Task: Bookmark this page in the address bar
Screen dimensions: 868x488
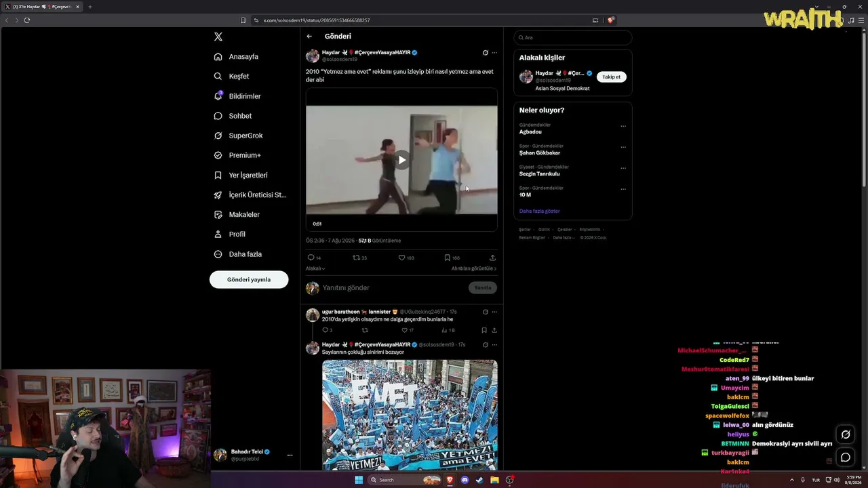Action: click(x=243, y=20)
